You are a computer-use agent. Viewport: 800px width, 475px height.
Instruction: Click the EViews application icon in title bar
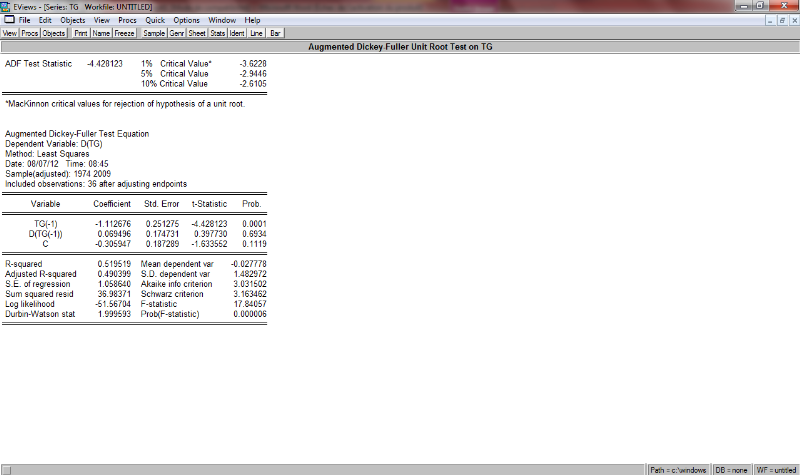6,7
